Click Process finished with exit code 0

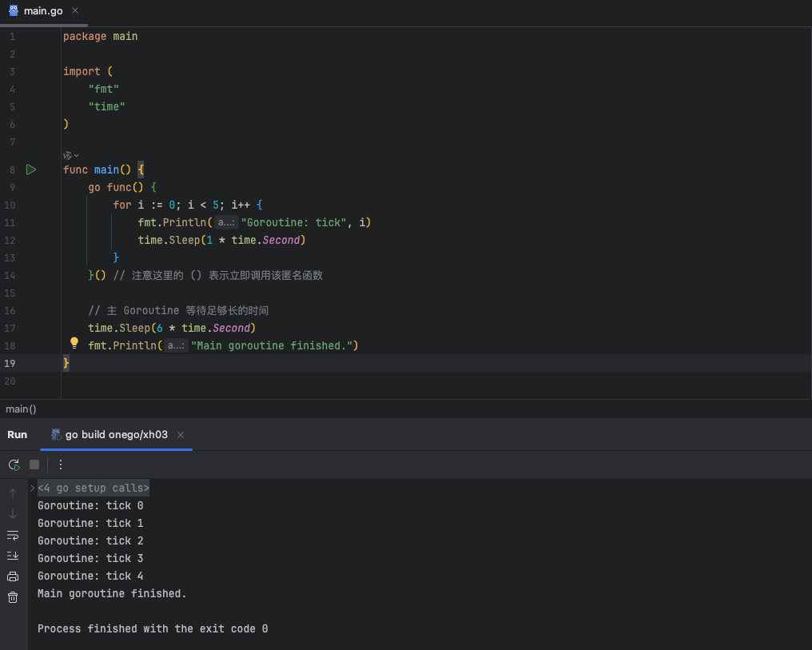pos(153,628)
